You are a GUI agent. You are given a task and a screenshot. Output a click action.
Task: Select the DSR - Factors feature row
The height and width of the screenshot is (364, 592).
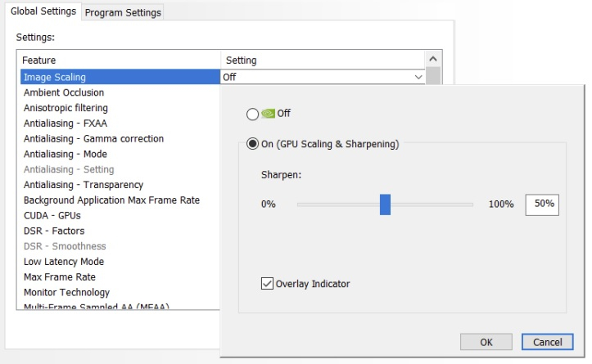tap(54, 231)
